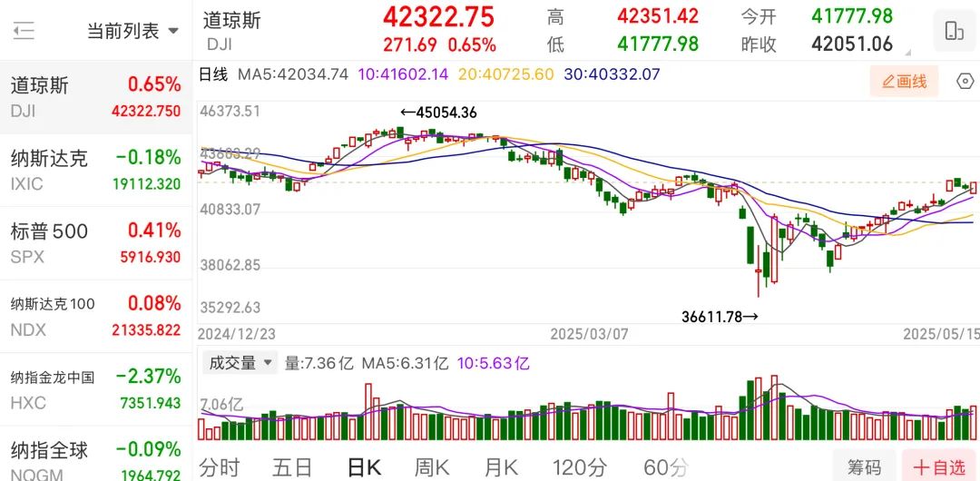Click the blue 30:40332.07 MA label
This screenshot has width=980, height=481.
coord(612,74)
